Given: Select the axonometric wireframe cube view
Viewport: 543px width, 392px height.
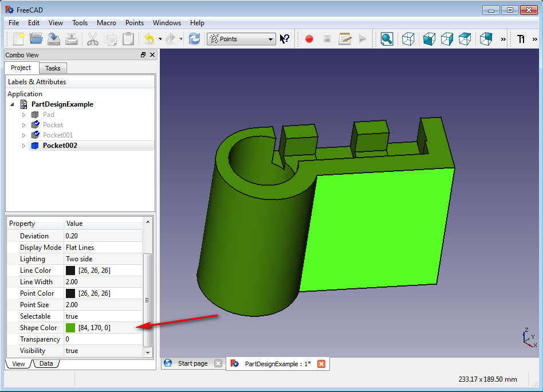Looking at the screenshot, I should 408,39.
